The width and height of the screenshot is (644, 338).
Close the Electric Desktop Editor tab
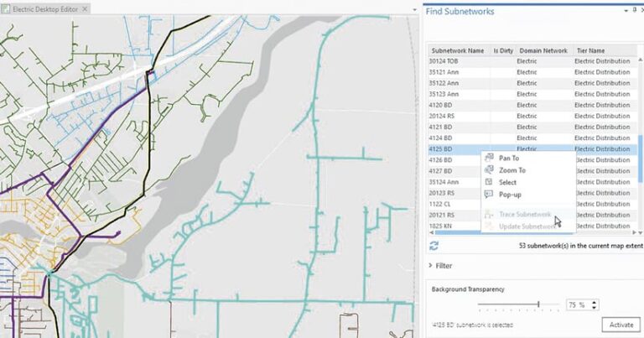(x=85, y=8)
